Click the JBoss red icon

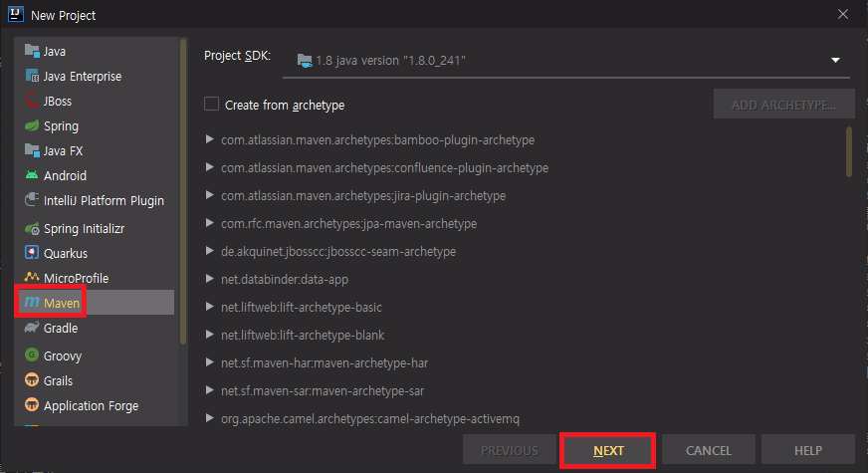tap(32, 101)
